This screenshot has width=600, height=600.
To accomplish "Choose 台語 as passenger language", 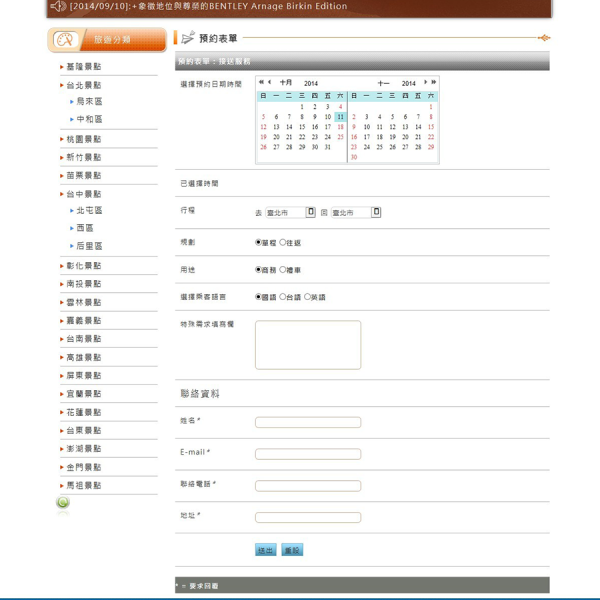I will tap(283, 297).
